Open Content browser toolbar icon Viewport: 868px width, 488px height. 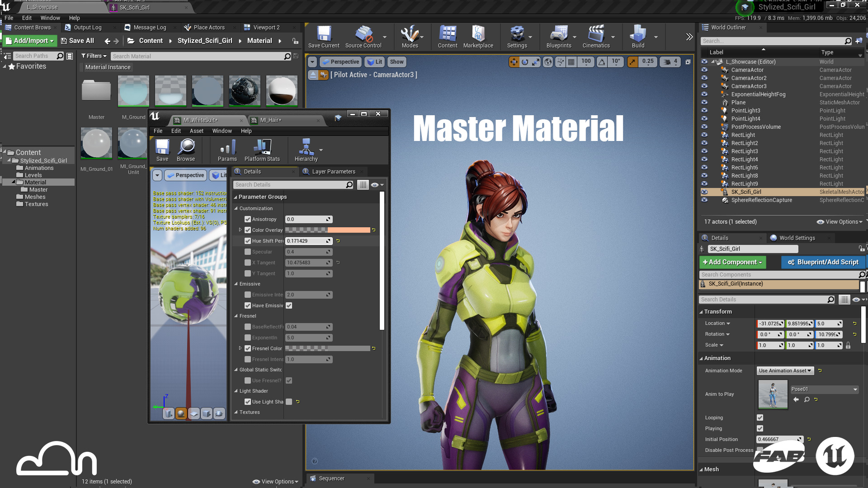(x=448, y=37)
